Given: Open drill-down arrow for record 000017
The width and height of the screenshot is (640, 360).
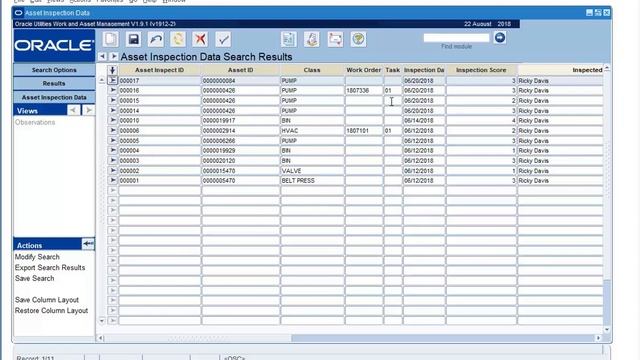Looking at the screenshot, I should point(113,80).
